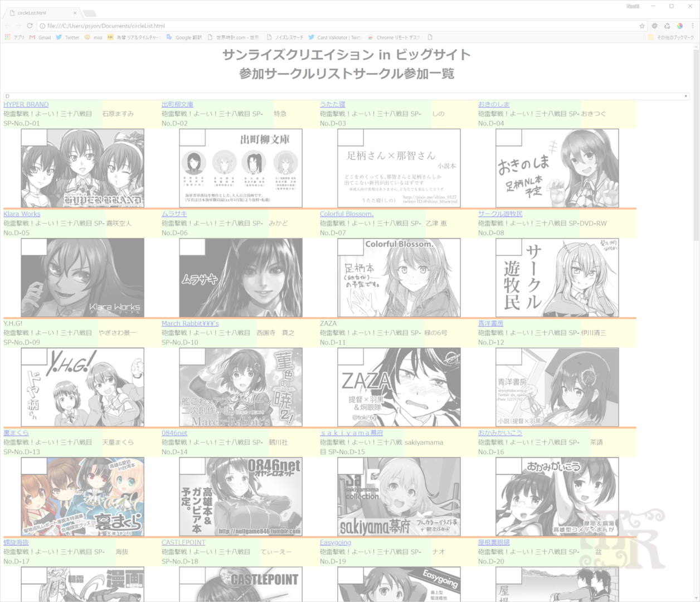Screen dimensions: 700x602
Task: Open the March Rabbit¥¥¥'s link
Action: 190,323
